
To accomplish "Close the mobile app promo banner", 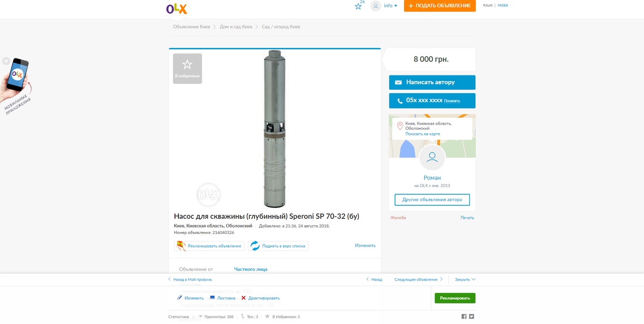I will (x=6, y=61).
